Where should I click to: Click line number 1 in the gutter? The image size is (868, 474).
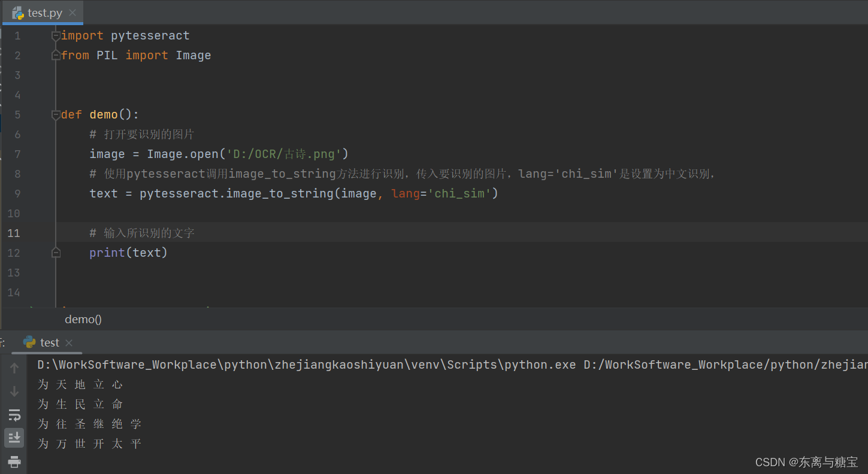point(17,36)
